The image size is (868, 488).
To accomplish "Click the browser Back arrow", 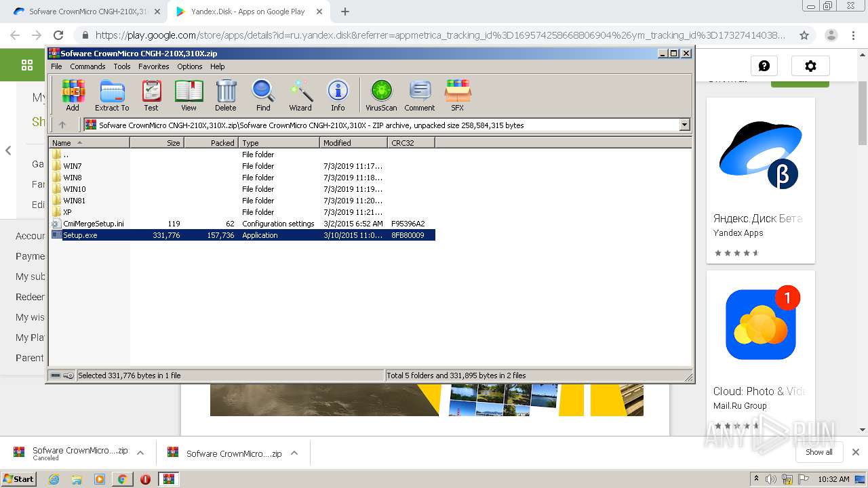I will tap(15, 35).
